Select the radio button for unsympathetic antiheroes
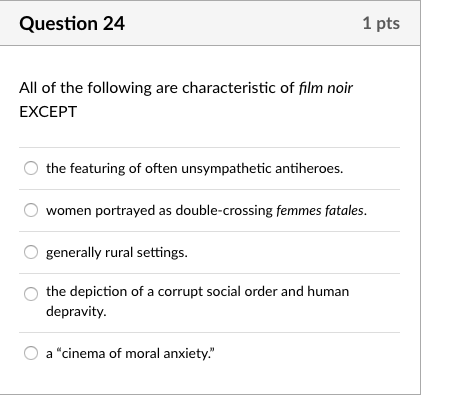Viewport: 459px width, 403px height. click(x=31, y=168)
